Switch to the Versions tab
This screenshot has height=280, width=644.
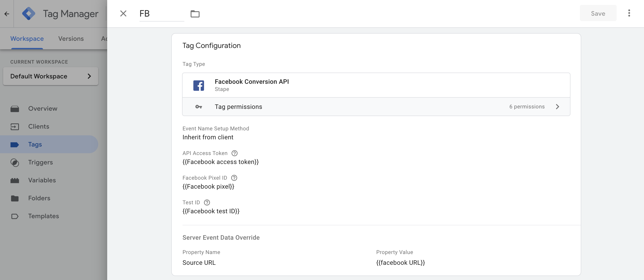coord(71,38)
